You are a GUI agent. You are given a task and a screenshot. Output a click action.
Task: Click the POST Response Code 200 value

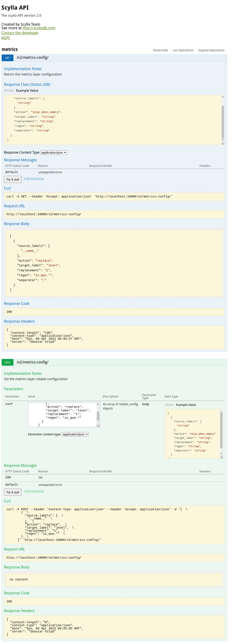(9, 601)
